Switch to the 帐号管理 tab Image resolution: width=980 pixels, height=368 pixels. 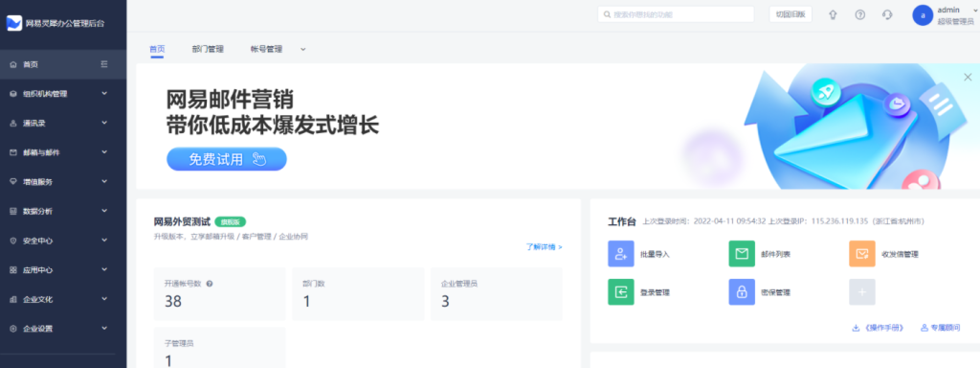coord(266,49)
